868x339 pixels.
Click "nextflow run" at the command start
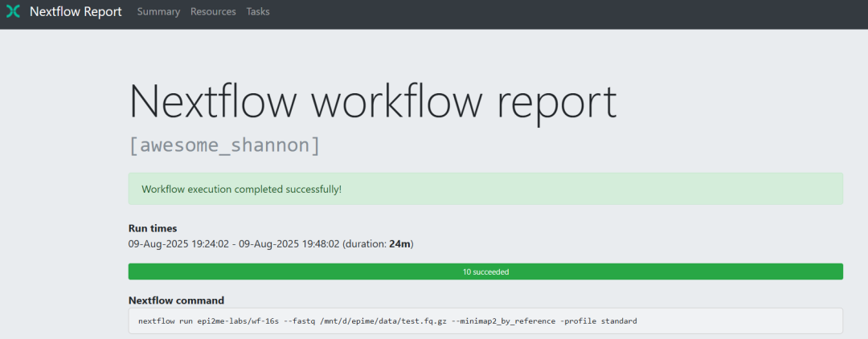pos(162,321)
